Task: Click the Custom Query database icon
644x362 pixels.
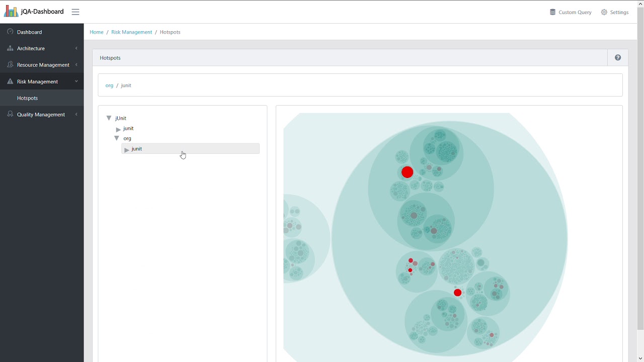Action: pyautogui.click(x=552, y=12)
